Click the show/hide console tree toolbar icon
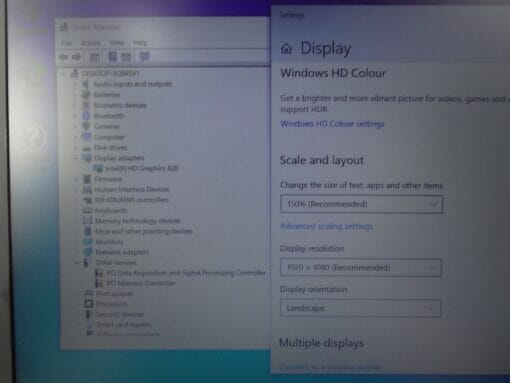Screen dimensions: 510x383 click(x=95, y=57)
